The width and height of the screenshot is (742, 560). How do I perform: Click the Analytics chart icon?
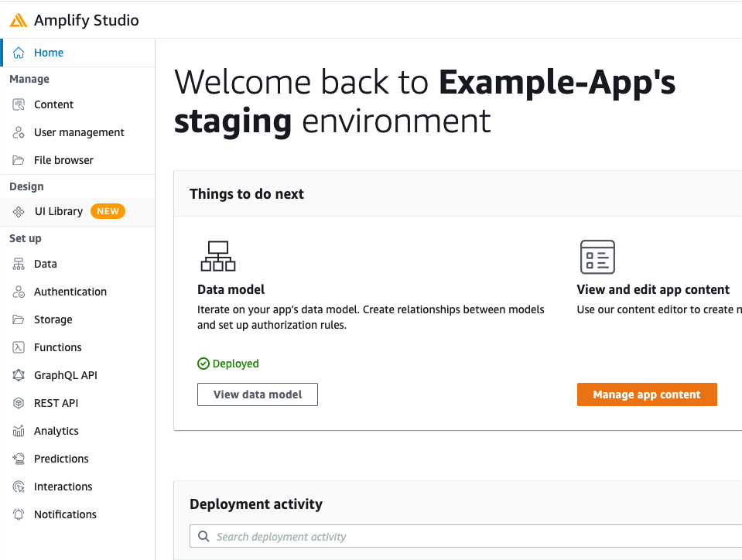pos(17,431)
